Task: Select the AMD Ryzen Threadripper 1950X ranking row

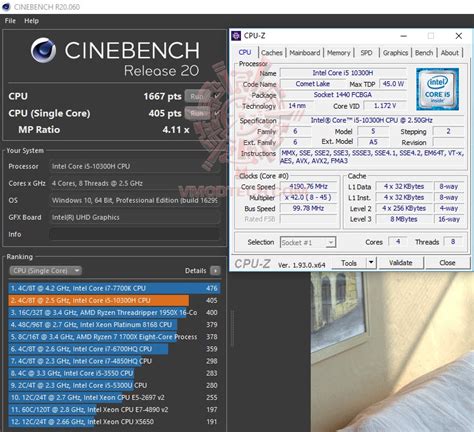Action: (114, 313)
